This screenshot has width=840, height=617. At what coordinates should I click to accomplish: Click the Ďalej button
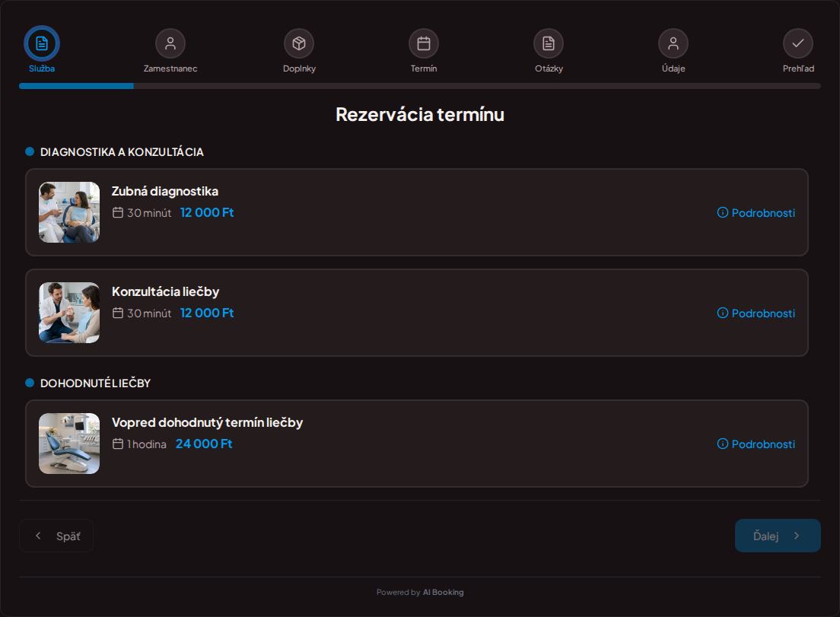[x=778, y=536]
